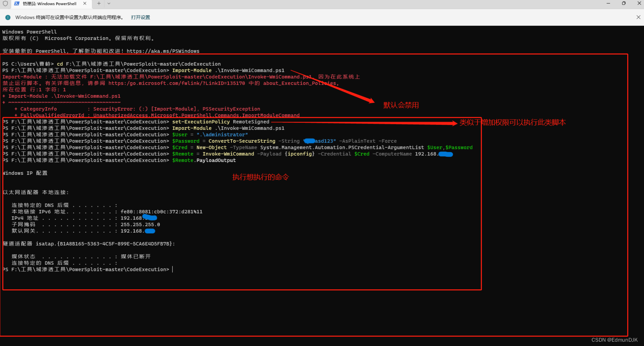Click the '以太网适配器 本地连接:' line
This screenshot has height=346, width=644.
(36, 192)
